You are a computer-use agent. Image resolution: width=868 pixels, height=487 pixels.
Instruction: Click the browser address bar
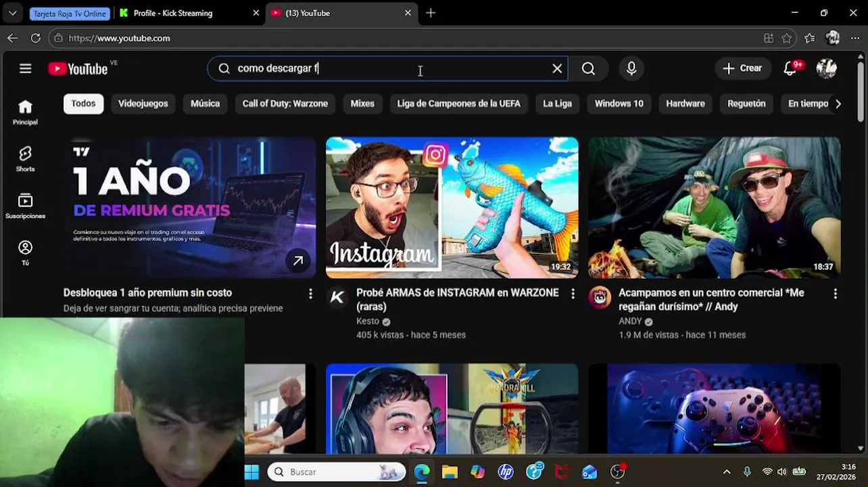pos(406,39)
